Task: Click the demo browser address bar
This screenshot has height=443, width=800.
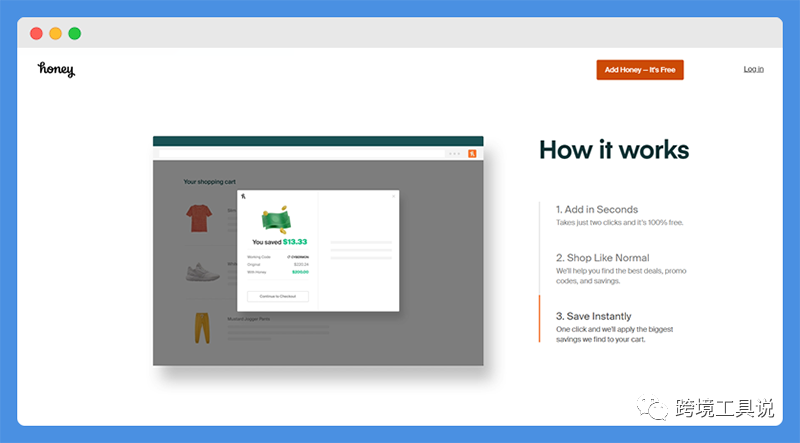Action: tap(301, 154)
